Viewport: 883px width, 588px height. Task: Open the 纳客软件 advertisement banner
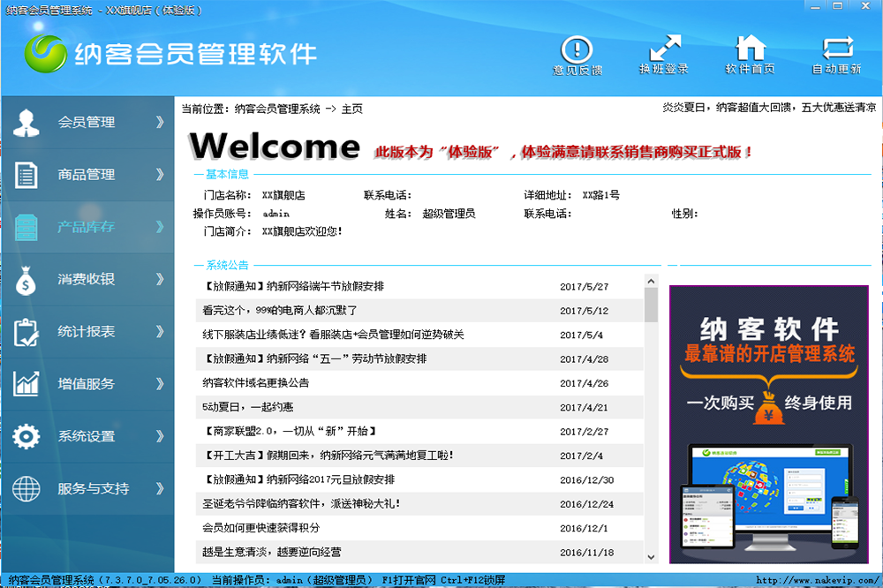point(769,424)
